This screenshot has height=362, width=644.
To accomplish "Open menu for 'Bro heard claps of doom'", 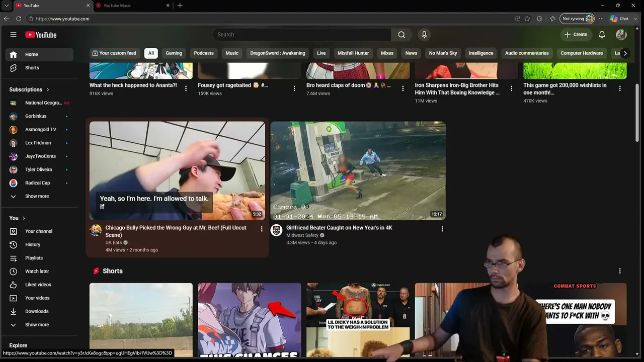I will point(403,88).
